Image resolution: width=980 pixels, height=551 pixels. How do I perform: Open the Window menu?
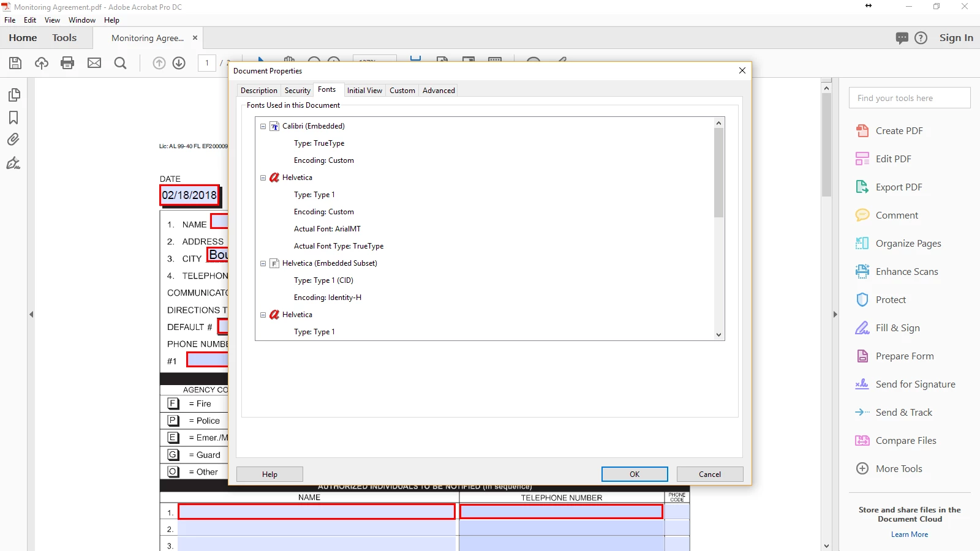[82, 20]
